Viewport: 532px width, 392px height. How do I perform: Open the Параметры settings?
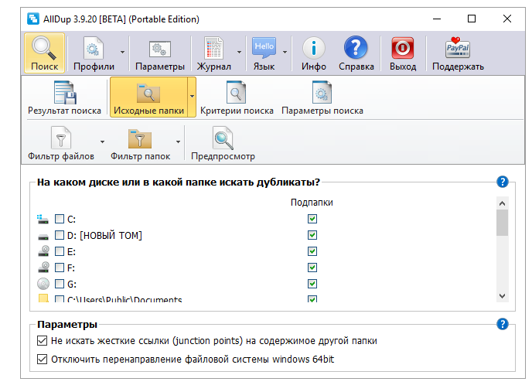160,53
